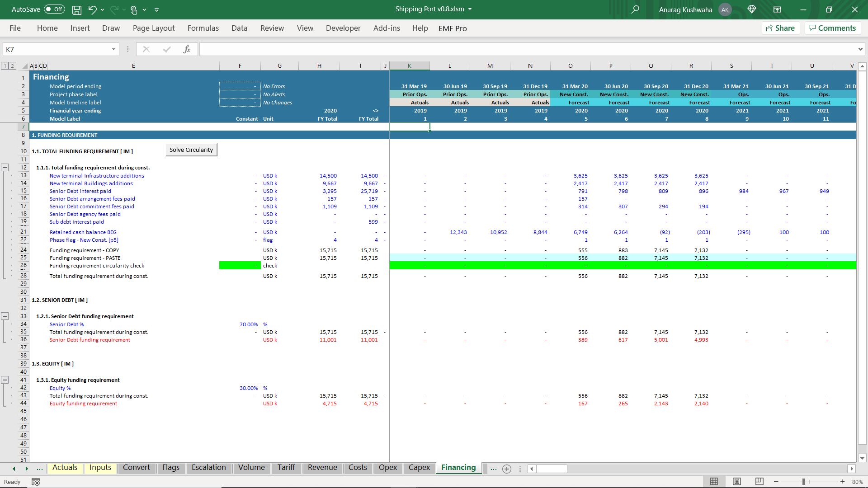Open Customize Quick Access Toolbar dropdown
This screenshot has width=868, height=488.
[x=157, y=9]
